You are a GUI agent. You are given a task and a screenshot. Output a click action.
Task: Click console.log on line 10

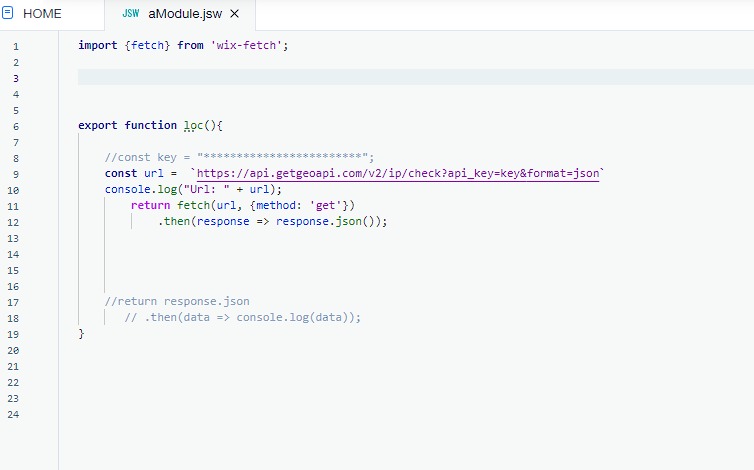pyautogui.click(x=141, y=190)
